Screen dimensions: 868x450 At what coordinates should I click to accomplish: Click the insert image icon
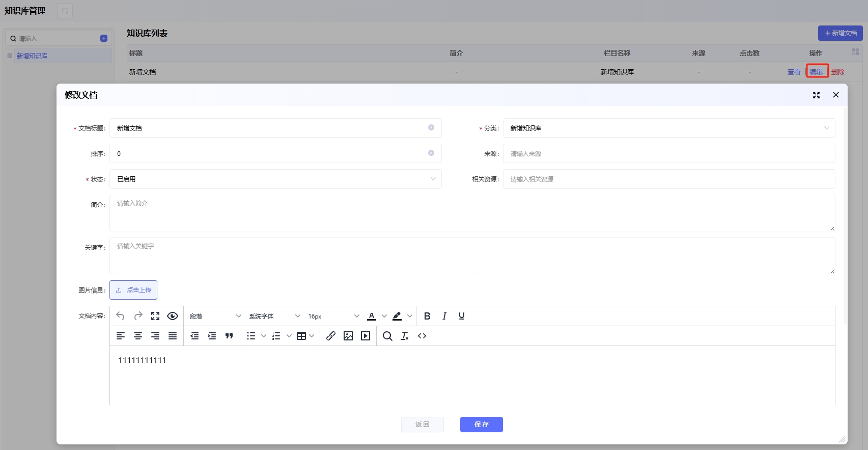(x=348, y=336)
